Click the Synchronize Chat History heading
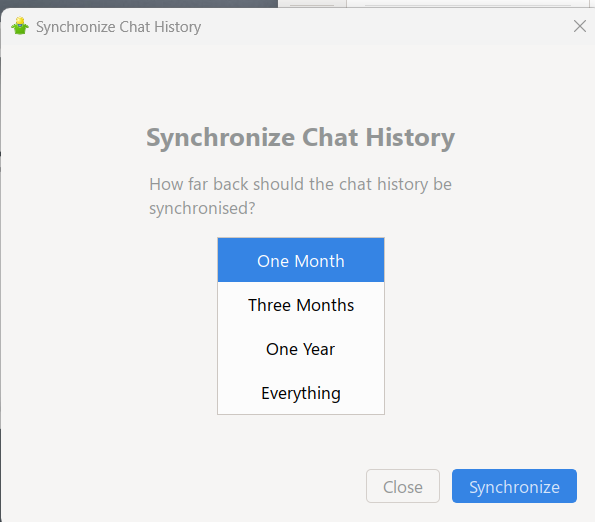 [300, 137]
